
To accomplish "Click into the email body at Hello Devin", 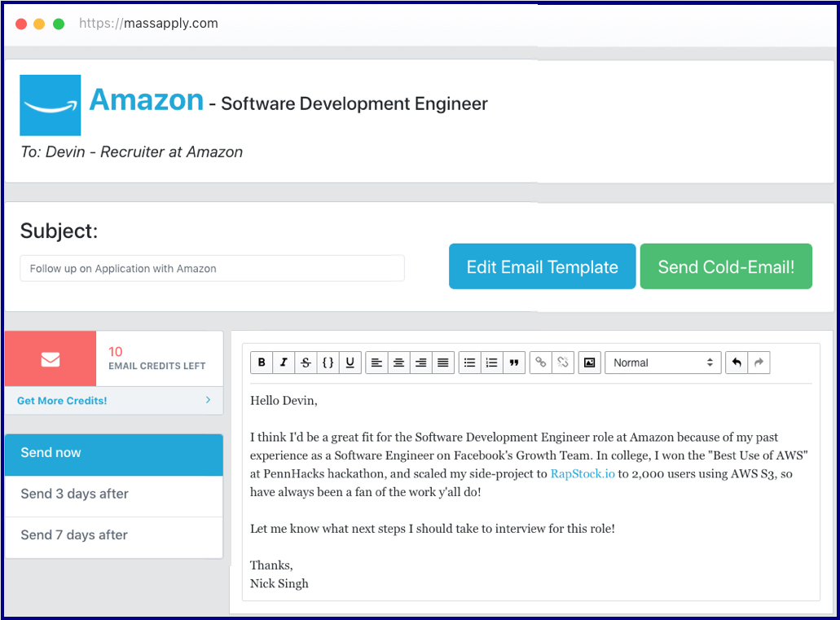I will click(x=284, y=401).
